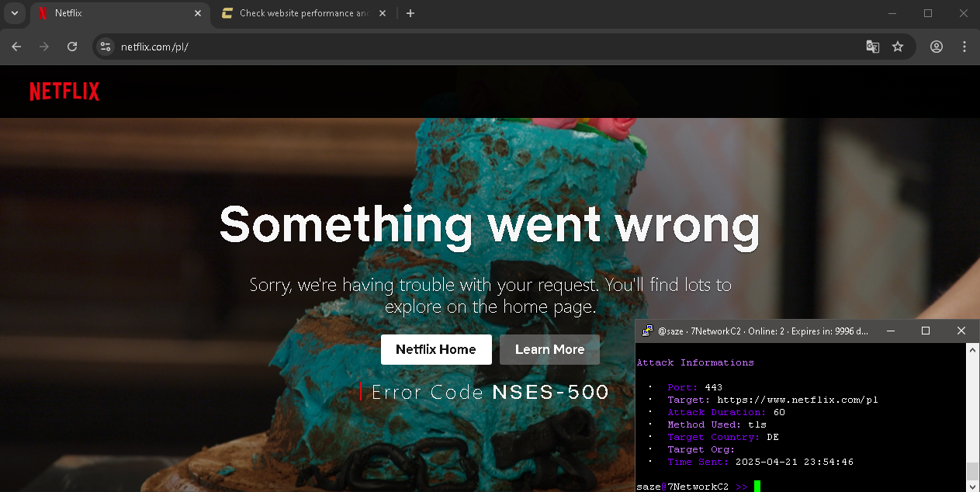The height and width of the screenshot is (492, 980).
Task: Maximize the terminal window
Action: click(926, 331)
